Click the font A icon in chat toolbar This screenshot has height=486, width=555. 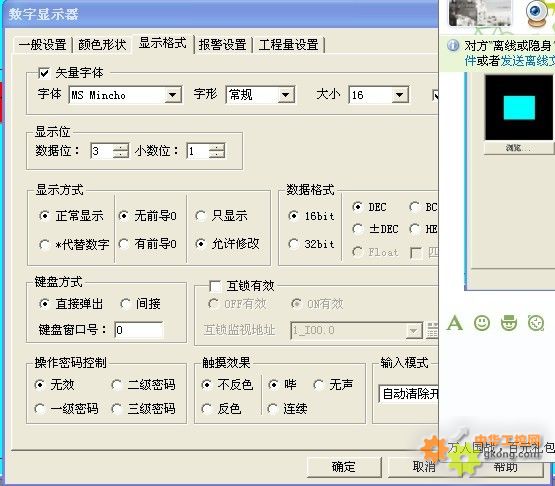[455, 322]
